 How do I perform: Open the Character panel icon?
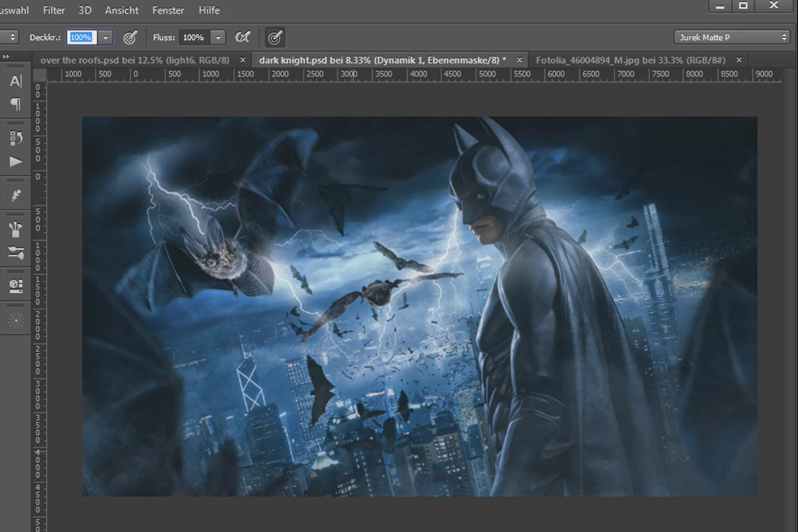pyautogui.click(x=15, y=81)
